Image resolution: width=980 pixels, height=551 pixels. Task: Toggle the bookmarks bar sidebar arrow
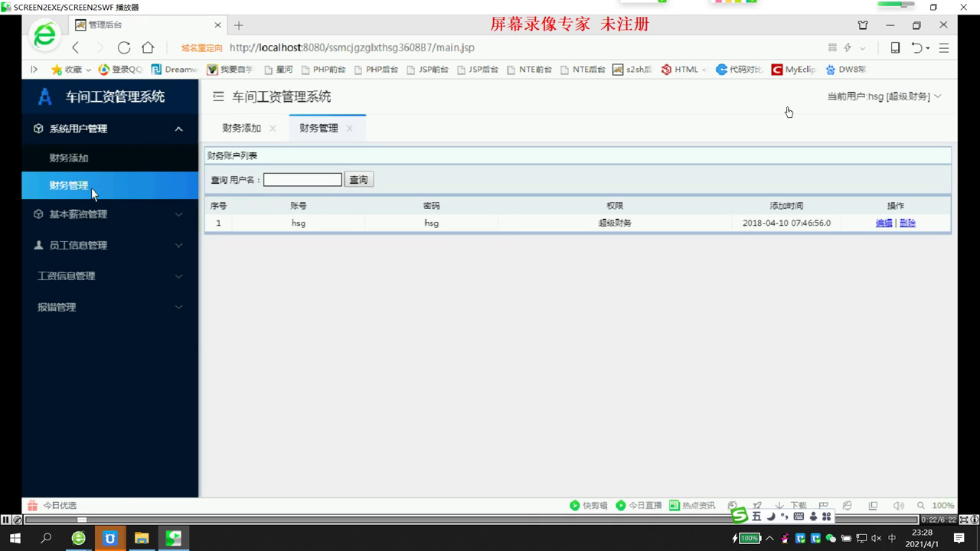click(34, 70)
